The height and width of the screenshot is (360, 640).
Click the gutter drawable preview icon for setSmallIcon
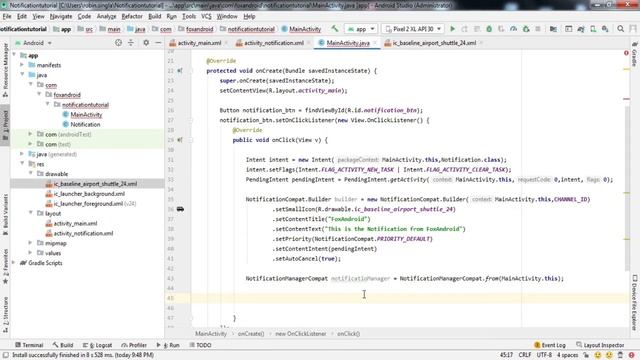pyautogui.click(x=180, y=209)
